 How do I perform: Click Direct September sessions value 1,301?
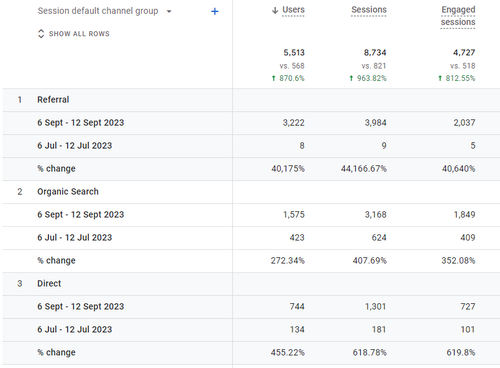point(376,307)
